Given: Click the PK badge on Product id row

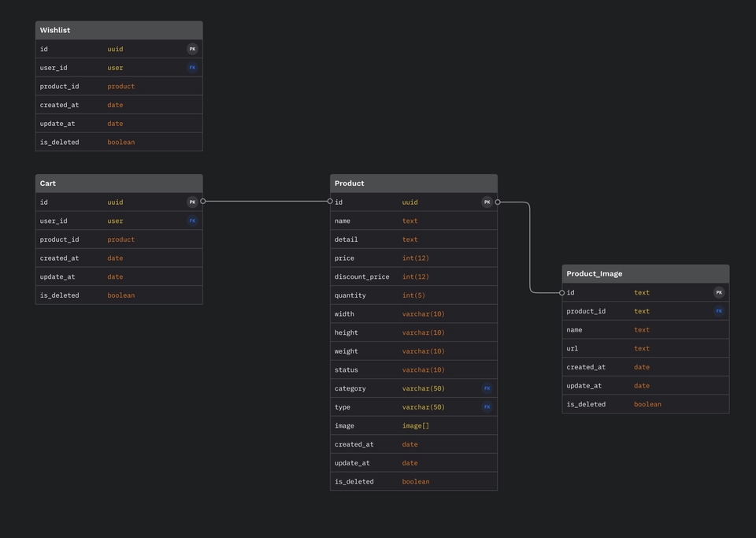Looking at the screenshot, I should pos(487,202).
